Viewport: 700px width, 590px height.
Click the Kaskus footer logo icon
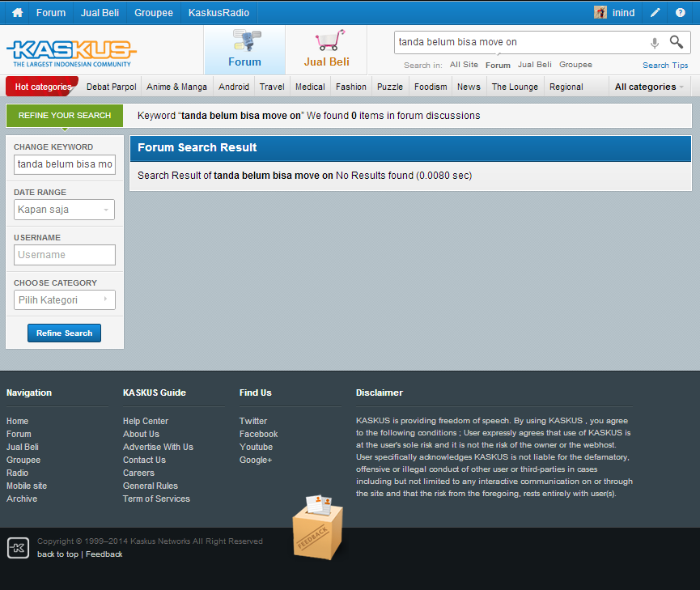click(19, 548)
